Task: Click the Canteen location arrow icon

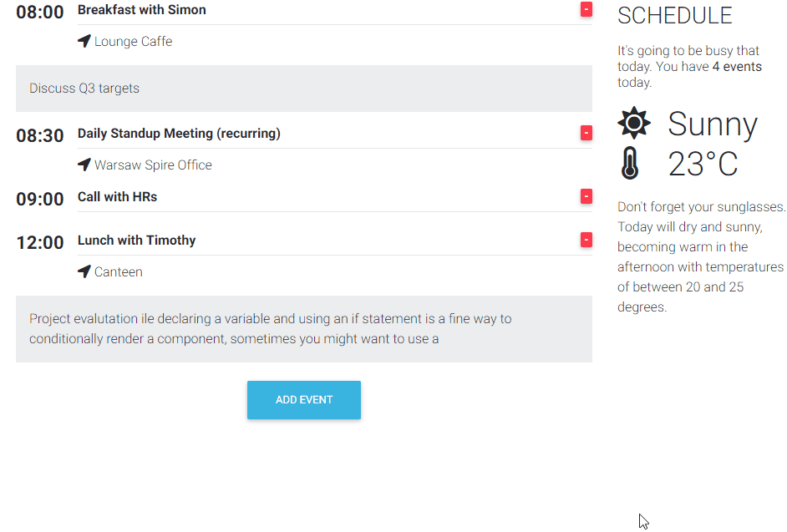Action: [x=84, y=271]
